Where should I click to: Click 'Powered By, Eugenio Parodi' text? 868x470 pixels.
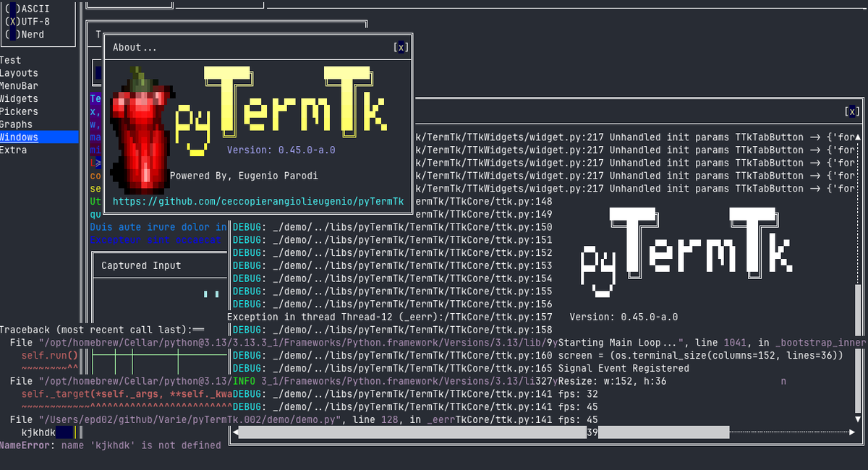[x=244, y=176]
